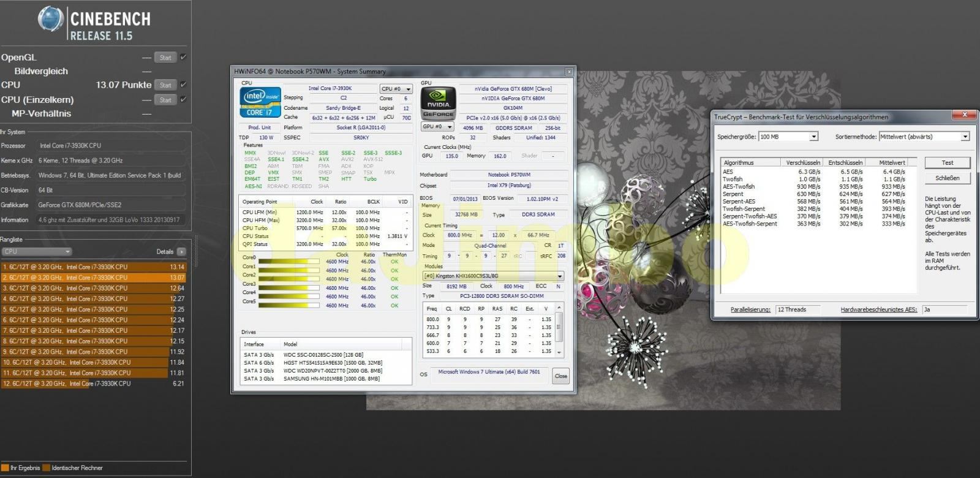
Task: Click the Core0 clock usage bar
Action: 289,262
